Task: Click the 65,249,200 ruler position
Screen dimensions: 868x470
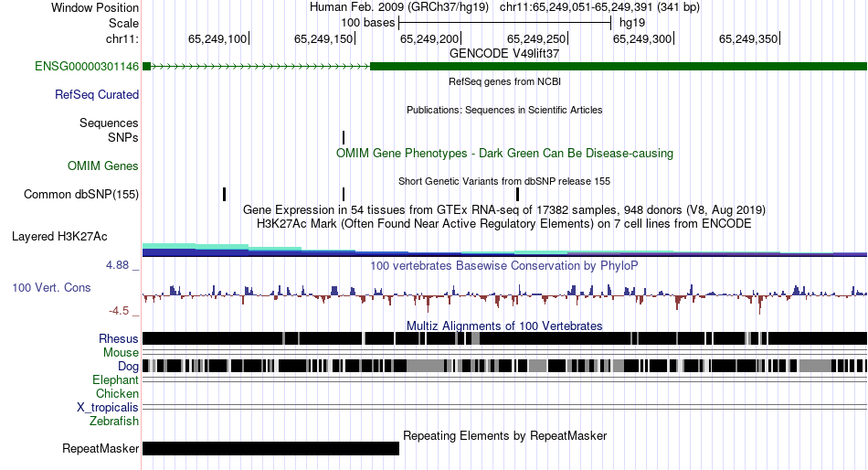Action: (429, 38)
